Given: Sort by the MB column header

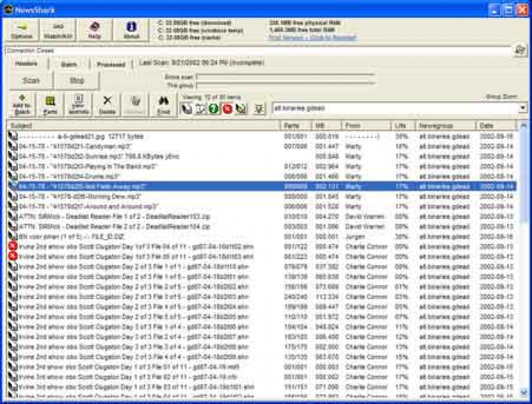Looking at the screenshot, I should [x=326, y=125].
